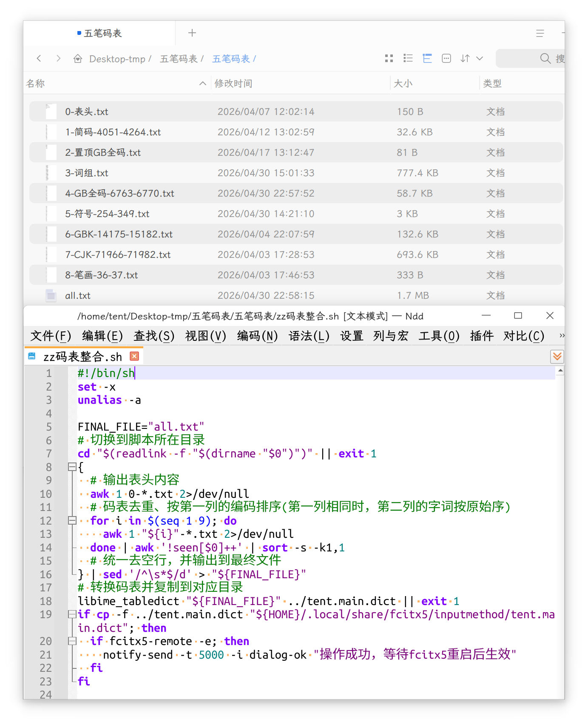This screenshot has height=725, width=588.
Task: Switch file manager to list view
Action: coord(408,58)
